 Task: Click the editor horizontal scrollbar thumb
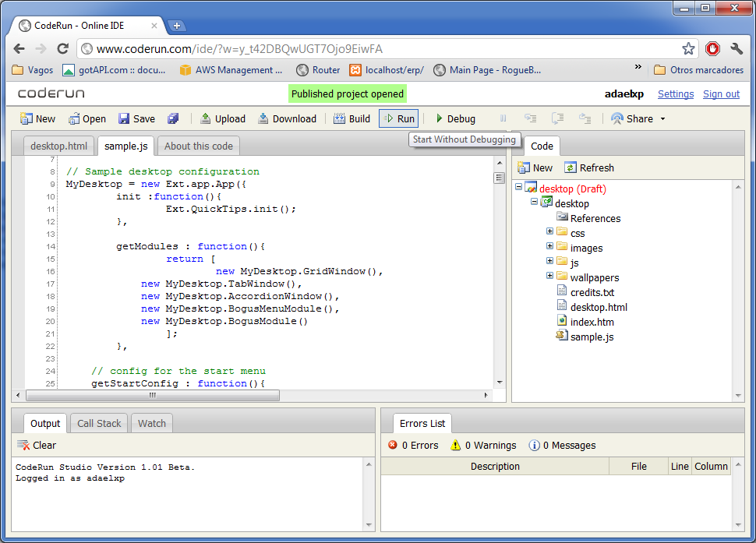pyautogui.click(x=153, y=396)
